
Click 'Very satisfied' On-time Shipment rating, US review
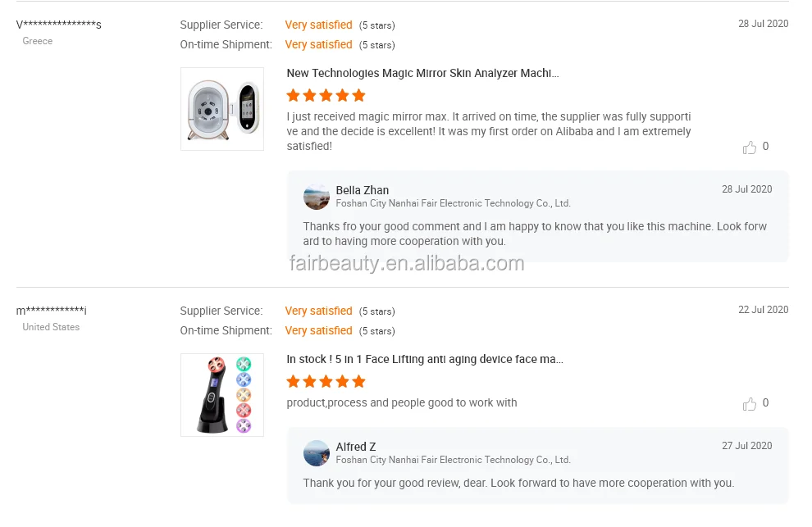[x=318, y=331]
